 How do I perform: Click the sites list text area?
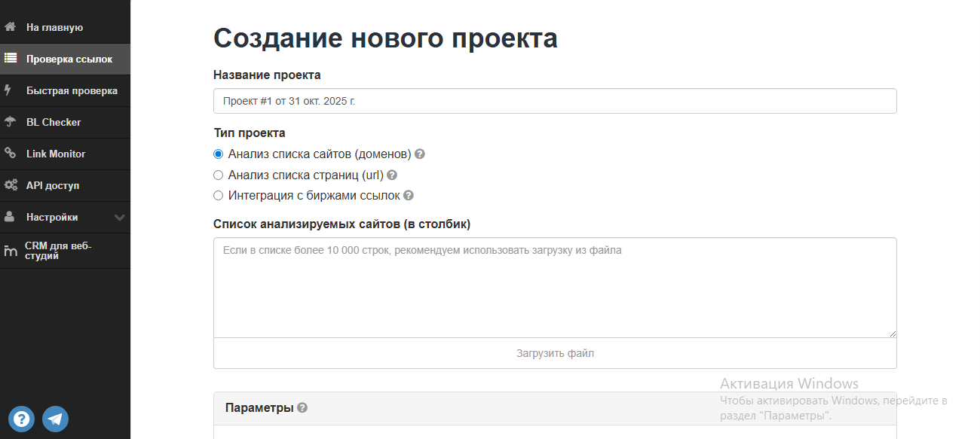(x=556, y=286)
